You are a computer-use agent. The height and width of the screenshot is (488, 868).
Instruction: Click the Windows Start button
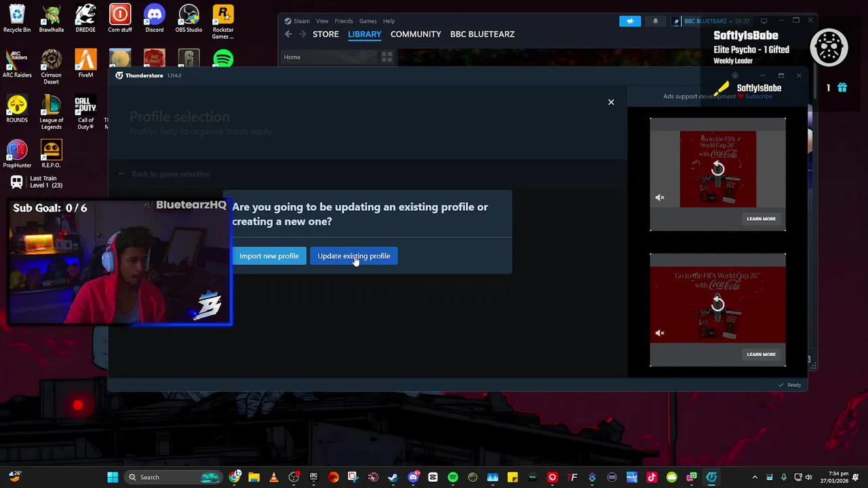113,477
